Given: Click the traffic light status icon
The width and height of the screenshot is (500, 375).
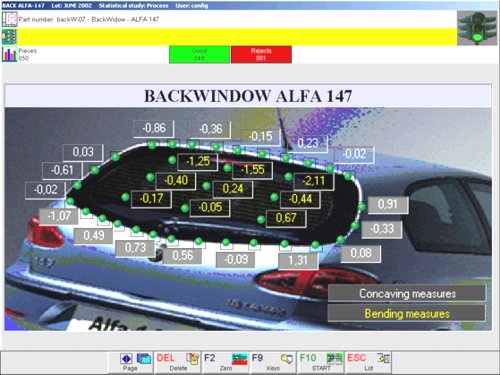Looking at the screenshot, I should pyautogui.click(x=477, y=28).
